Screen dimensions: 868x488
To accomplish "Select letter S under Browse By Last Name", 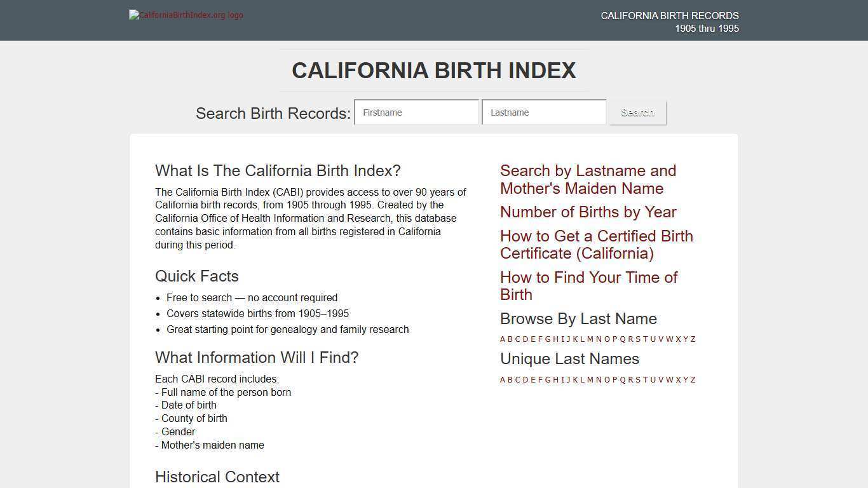I will (637, 339).
